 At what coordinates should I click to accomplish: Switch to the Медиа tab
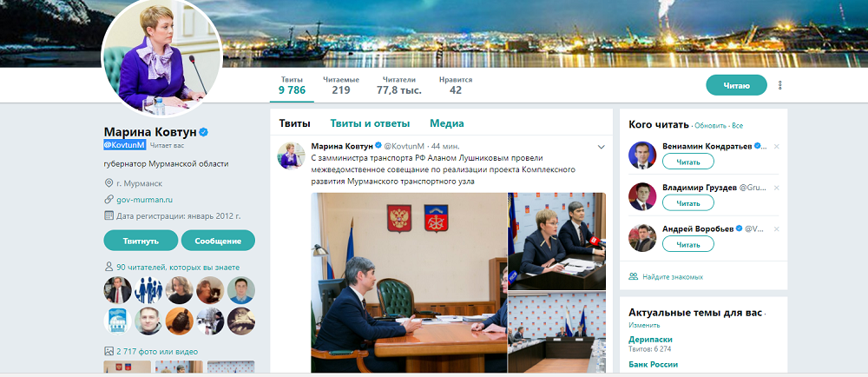point(447,123)
